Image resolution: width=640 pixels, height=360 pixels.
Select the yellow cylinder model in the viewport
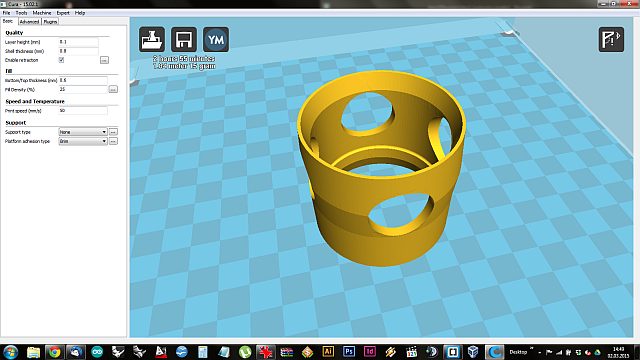click(382, 168)
